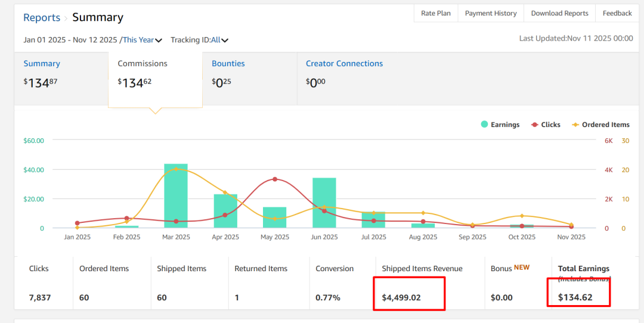644x323 pixels.
Task: Open the Rate Plan page
Action: coord(436,14)
